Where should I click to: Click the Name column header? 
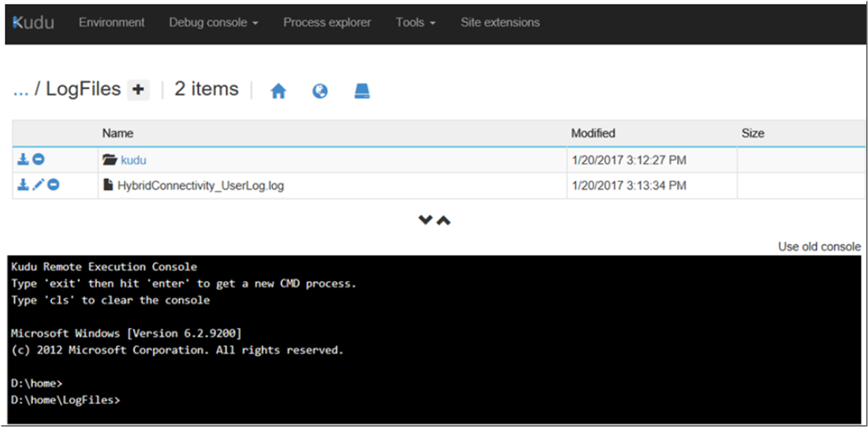pos(118,133)
